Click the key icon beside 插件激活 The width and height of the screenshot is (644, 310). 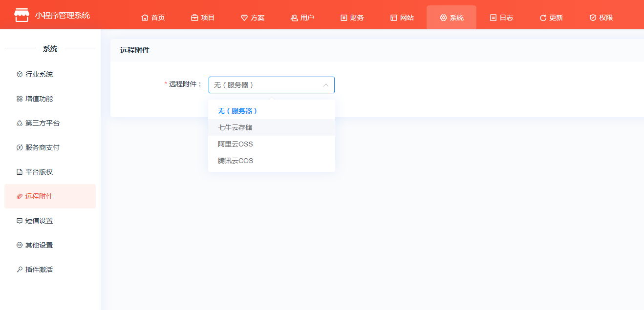pos(20,269)
